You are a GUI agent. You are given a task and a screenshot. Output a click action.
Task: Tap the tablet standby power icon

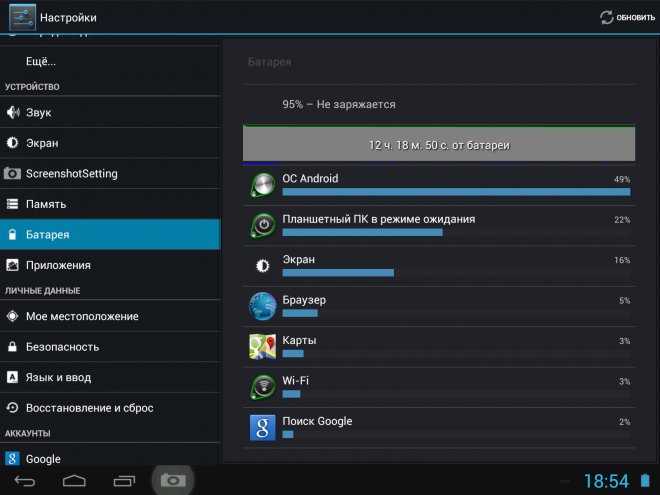pyautogui.click(x=263, y=225)
